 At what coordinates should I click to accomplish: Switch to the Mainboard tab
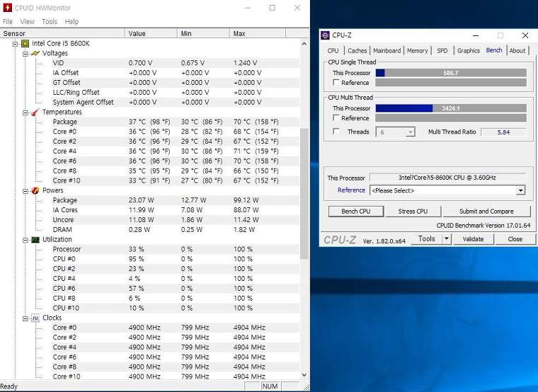coord(387,50)
